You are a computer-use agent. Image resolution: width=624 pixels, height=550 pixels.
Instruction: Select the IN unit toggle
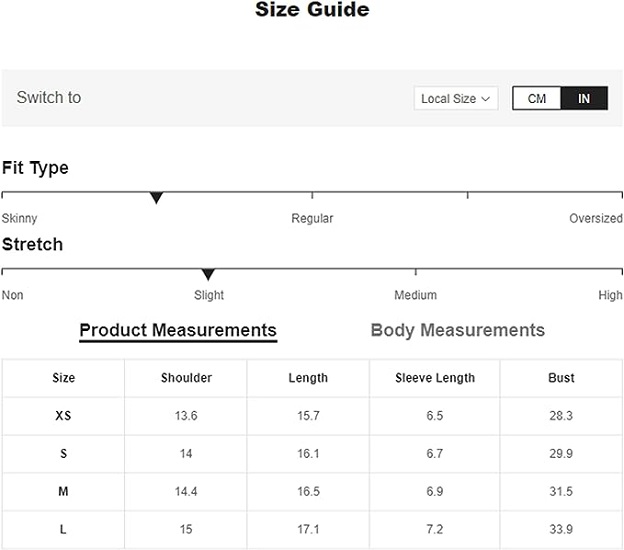click(584, 99)
